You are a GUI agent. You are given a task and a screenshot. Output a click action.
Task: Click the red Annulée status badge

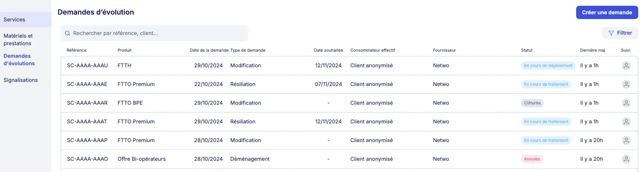tap(532, 159)
